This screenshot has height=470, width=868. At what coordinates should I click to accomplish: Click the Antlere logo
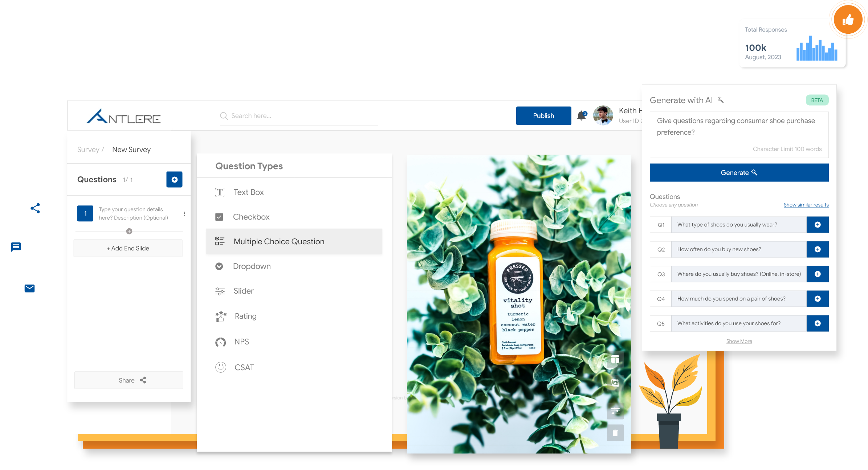pos(123,116)
